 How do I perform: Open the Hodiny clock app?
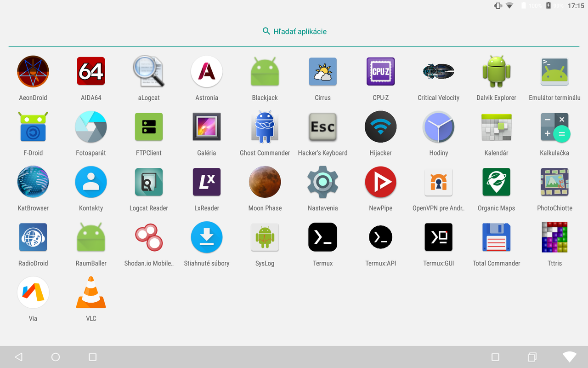439,127
